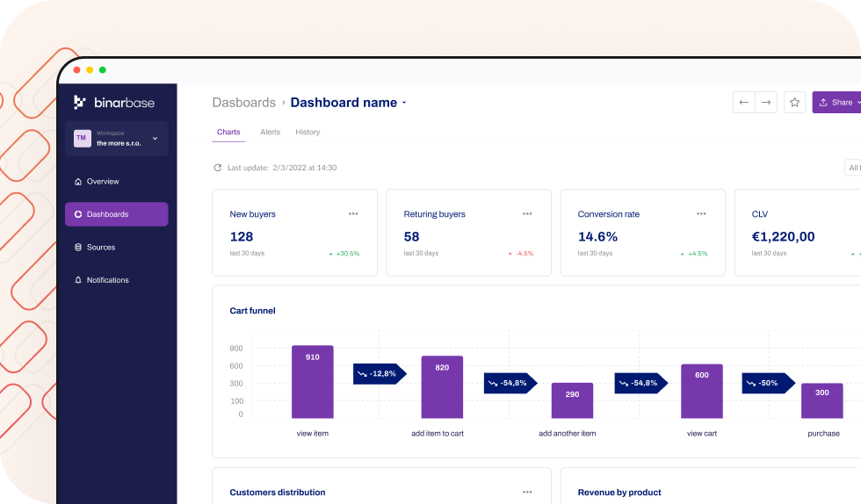Screen dimensions: 861x504
Task: Click the Dashboards circle icon
Action: tap(78, 214)
